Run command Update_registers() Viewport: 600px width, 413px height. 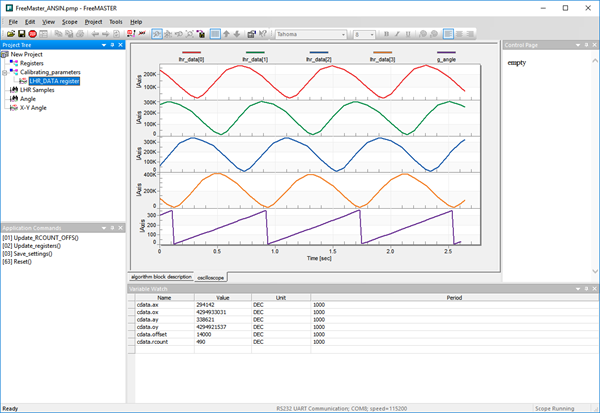(31, 246)
